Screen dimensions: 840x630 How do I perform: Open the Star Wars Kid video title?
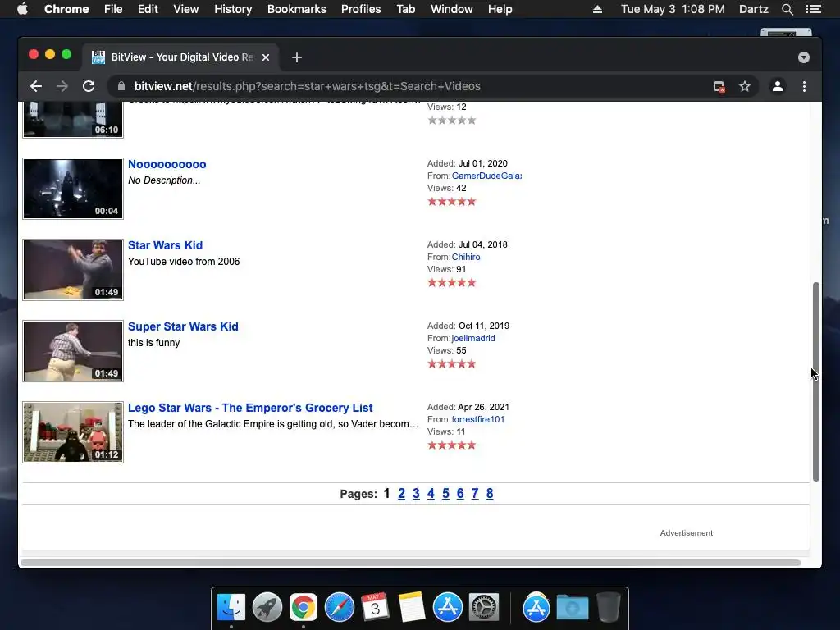tap(165, 245)
